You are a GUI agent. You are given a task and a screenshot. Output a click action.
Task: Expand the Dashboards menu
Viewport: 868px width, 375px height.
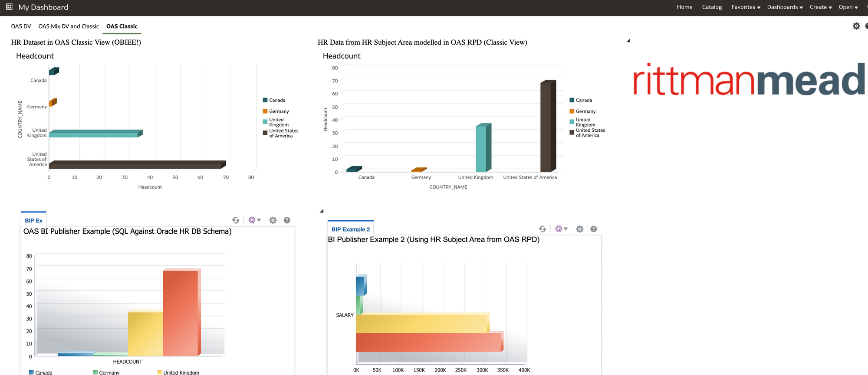click(x=785, y=7)
